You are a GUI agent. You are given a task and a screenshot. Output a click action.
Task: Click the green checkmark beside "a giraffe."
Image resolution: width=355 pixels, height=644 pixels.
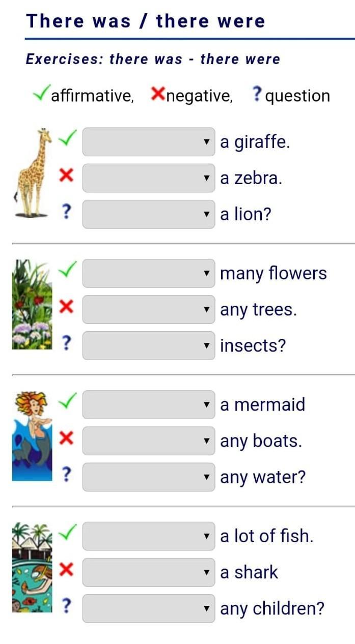tap(67, 138)
